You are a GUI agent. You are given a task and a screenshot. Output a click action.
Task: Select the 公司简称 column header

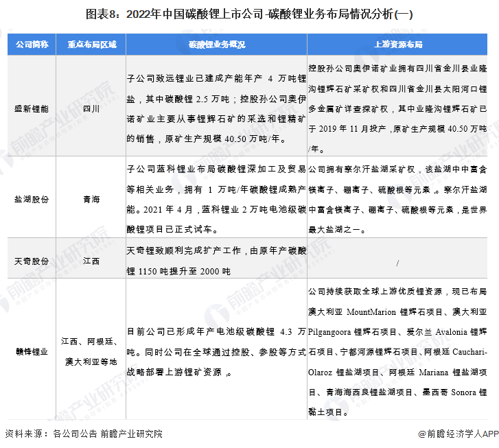[32, 45]
